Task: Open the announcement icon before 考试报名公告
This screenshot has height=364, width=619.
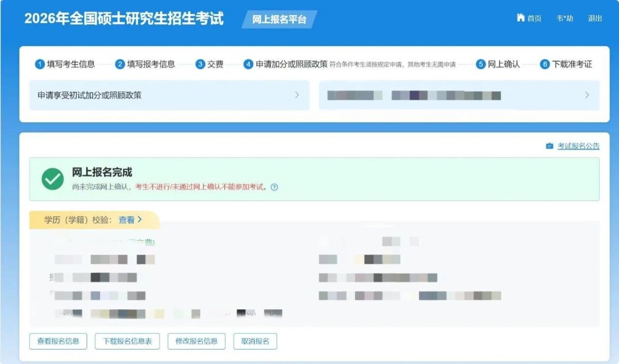Action: click(550, 146)
